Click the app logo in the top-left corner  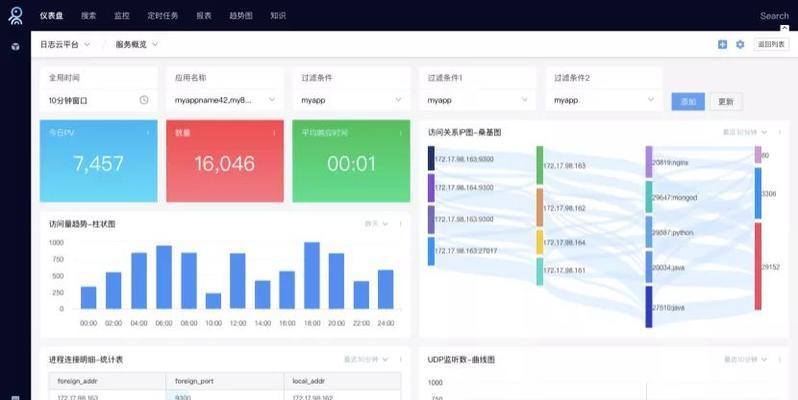pos(16,16)
